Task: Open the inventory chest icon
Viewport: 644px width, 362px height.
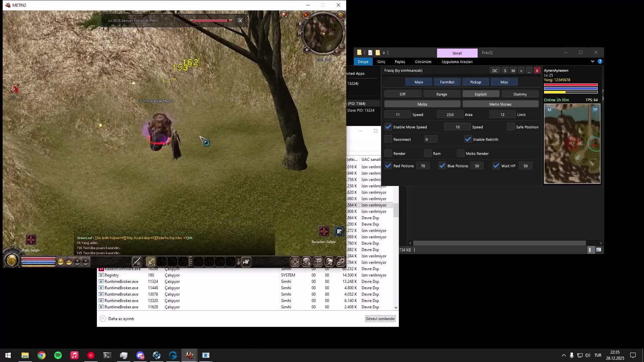Action: click(318, 262)
